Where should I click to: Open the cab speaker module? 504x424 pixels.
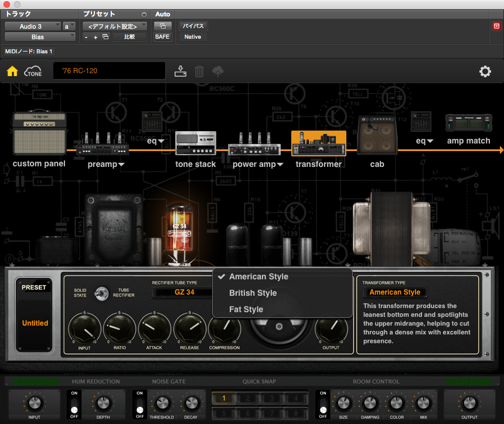click(x=377, y=135)
